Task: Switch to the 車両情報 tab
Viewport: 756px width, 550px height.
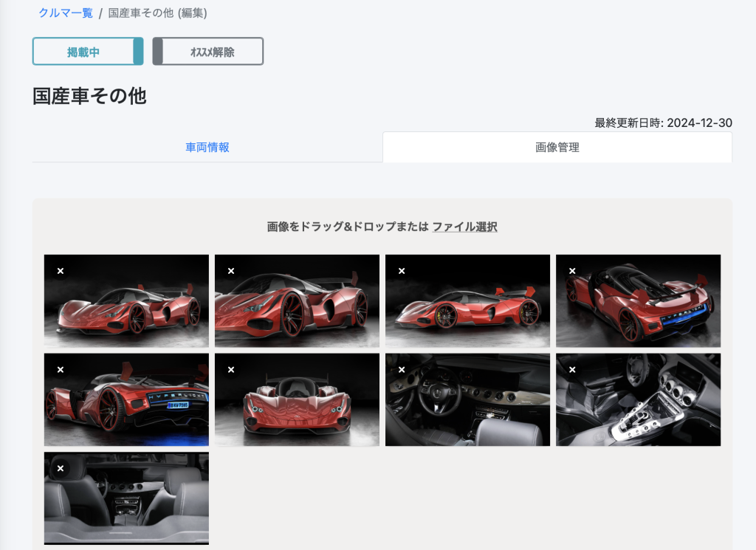Action: click(x=207, y=147)
